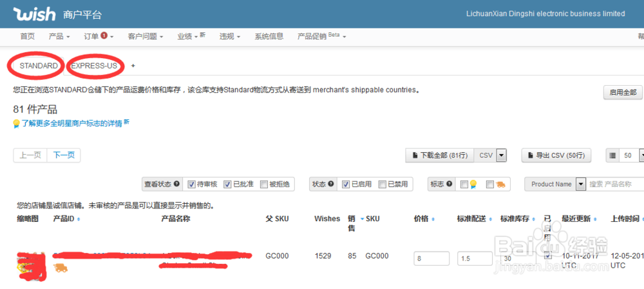Viewport: 644px width, 289px height.
Task: Click the 标志 help question icon
Action: point(450,184)
